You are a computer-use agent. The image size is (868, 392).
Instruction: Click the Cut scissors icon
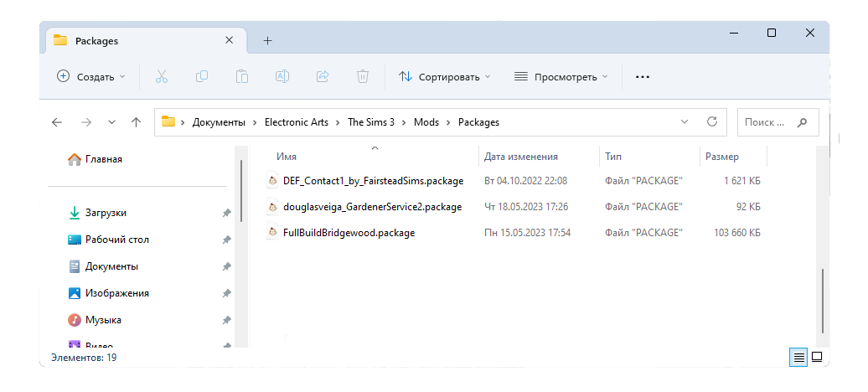coord(162,76)
